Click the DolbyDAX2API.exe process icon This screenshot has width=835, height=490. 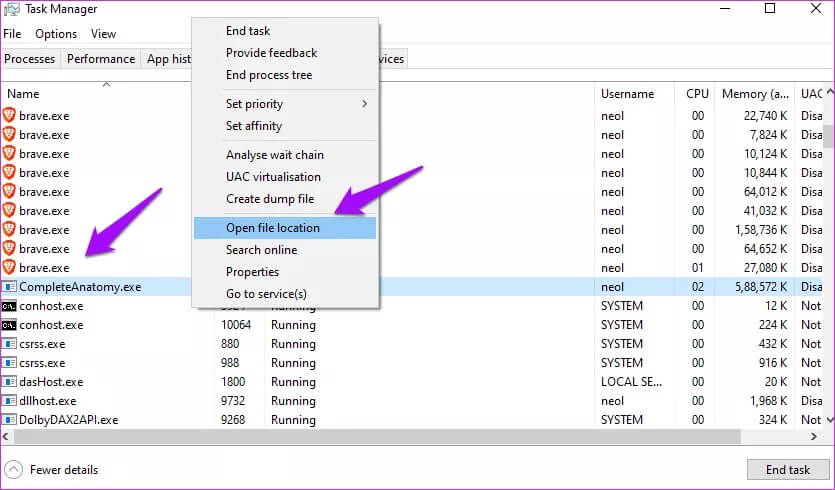9,420
